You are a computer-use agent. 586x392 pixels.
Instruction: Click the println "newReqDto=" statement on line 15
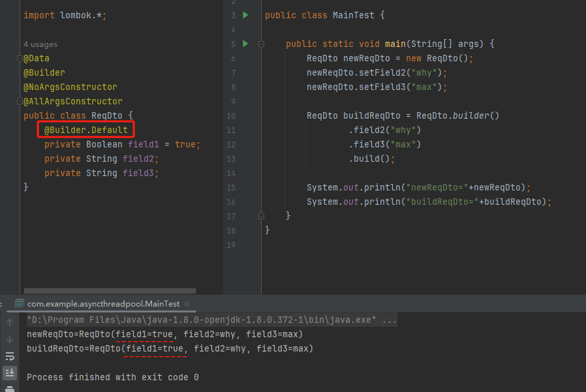[x=418, y=187]
